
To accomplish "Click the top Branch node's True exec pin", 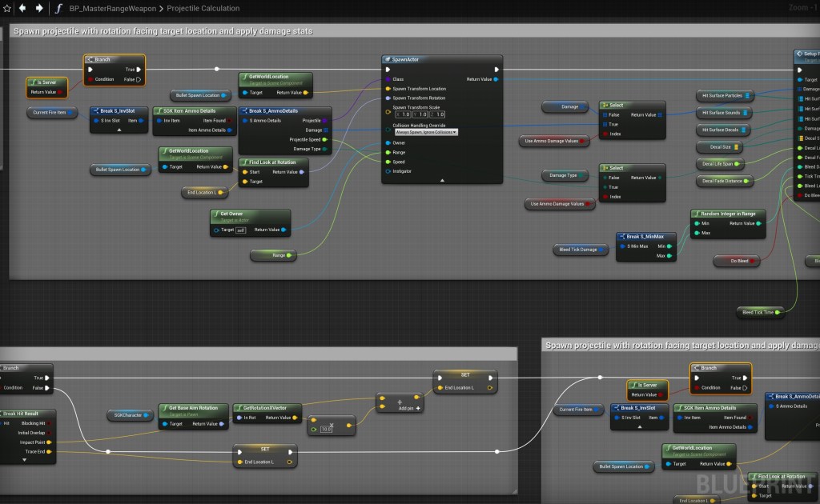I will click(x=138, y=70).
